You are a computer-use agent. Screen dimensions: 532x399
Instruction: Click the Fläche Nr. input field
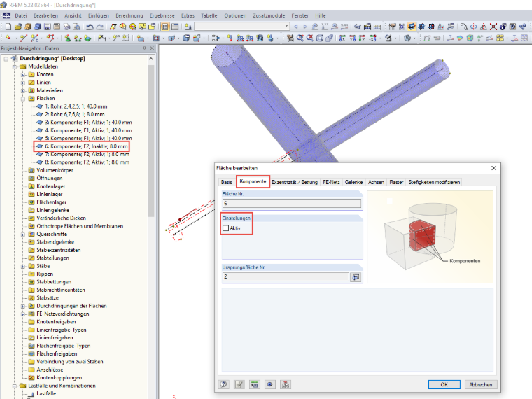tap(292, 203)
